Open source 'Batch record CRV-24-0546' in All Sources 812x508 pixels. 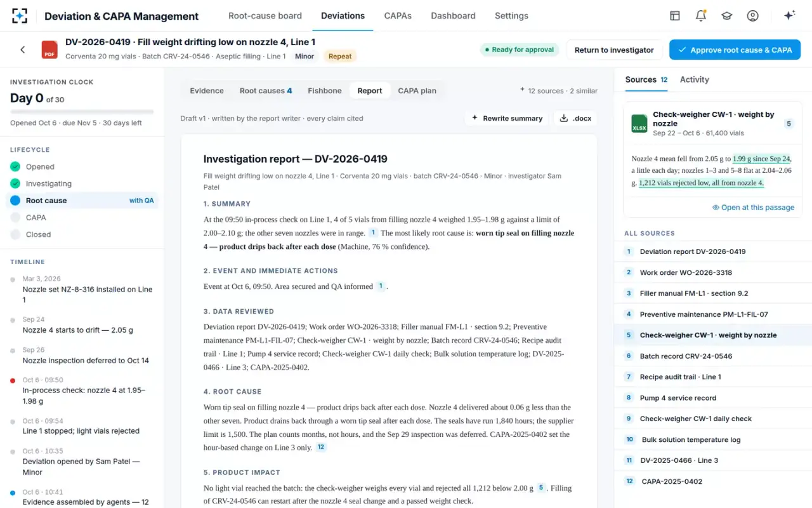click(x=713, y=356)
